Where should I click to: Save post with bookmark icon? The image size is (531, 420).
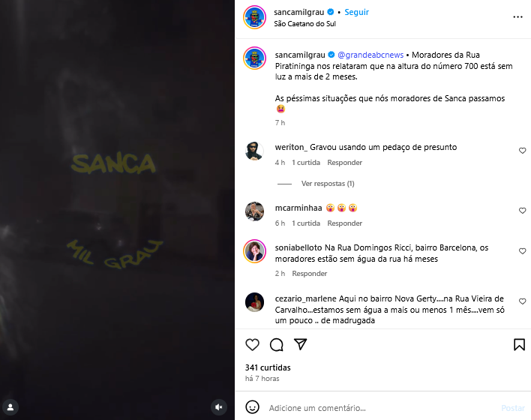point(519,344)
